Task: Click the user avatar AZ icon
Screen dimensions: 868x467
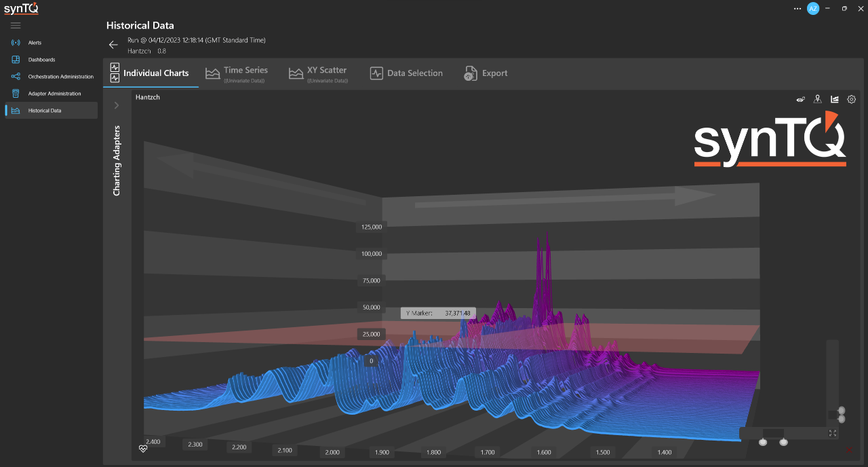Action: click(x=812, y=8)
